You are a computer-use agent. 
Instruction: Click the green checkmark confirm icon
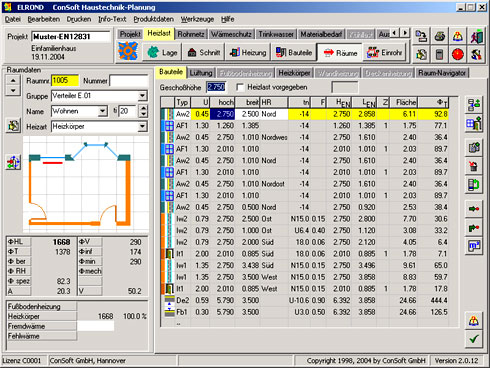point(474,339)
